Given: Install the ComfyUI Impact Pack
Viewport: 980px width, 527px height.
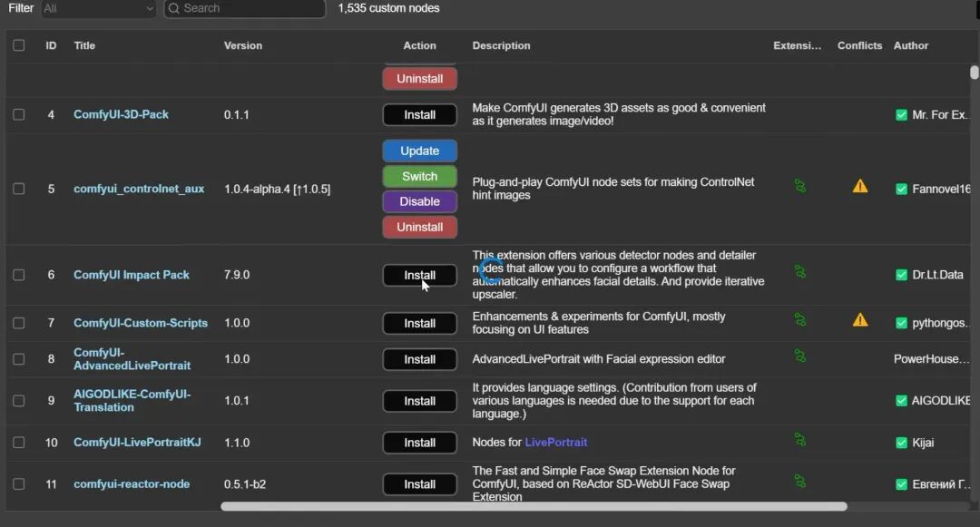Looking at the screenshot, I should (420, 276).
